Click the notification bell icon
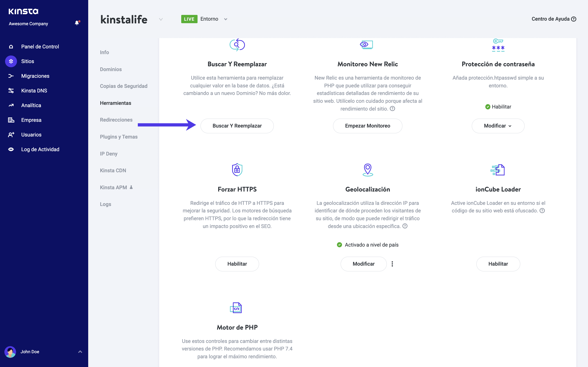Screen dimensions: 588x367 [77, 23]
